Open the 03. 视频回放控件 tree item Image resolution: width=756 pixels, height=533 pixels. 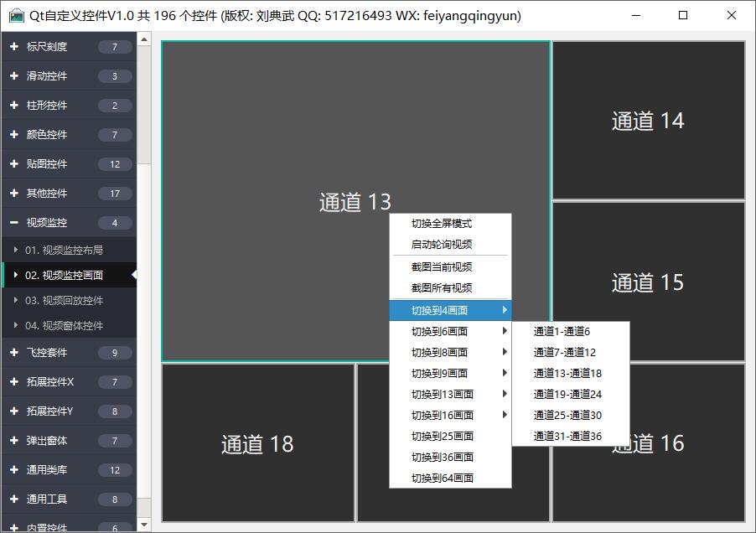click(64, 300)
